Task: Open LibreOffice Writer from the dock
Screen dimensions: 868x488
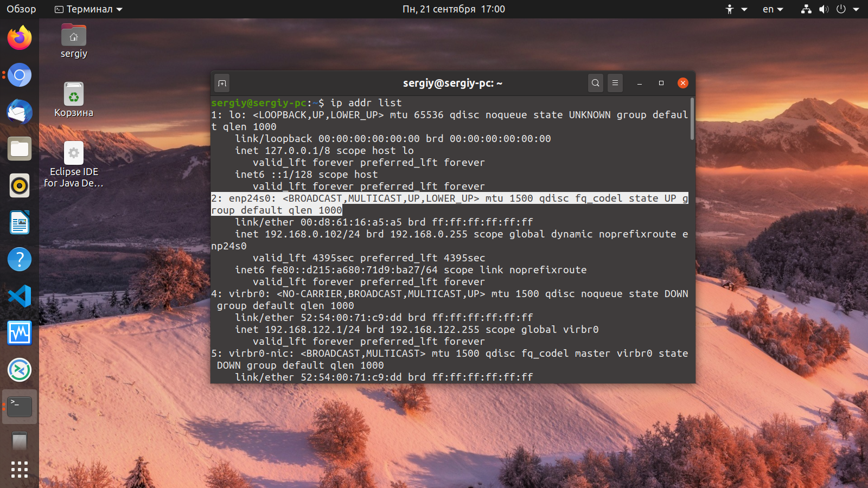Action: pos(20,222)
